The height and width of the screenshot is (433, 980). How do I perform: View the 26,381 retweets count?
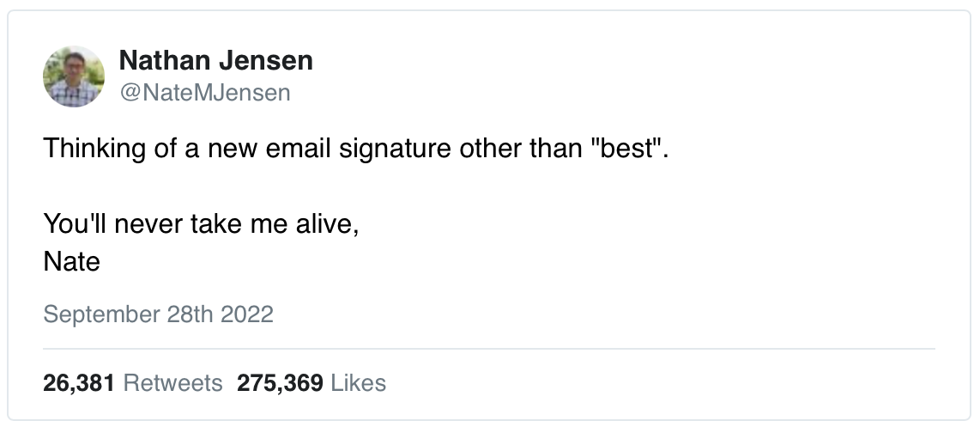click(x=79, y=382)
